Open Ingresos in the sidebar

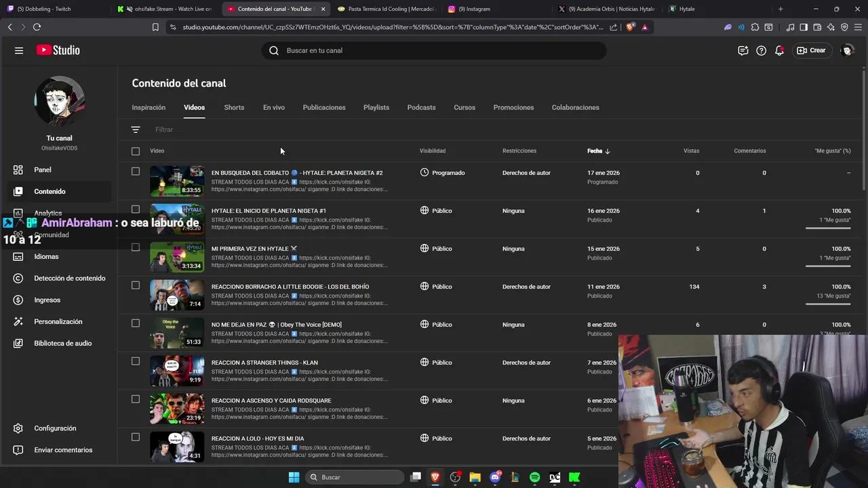60,300
